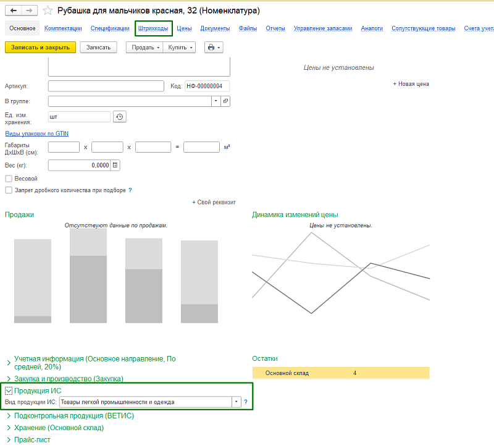Click the 'Динамика изменений цены' heading
494x448 pixels.
coord(295,214)
